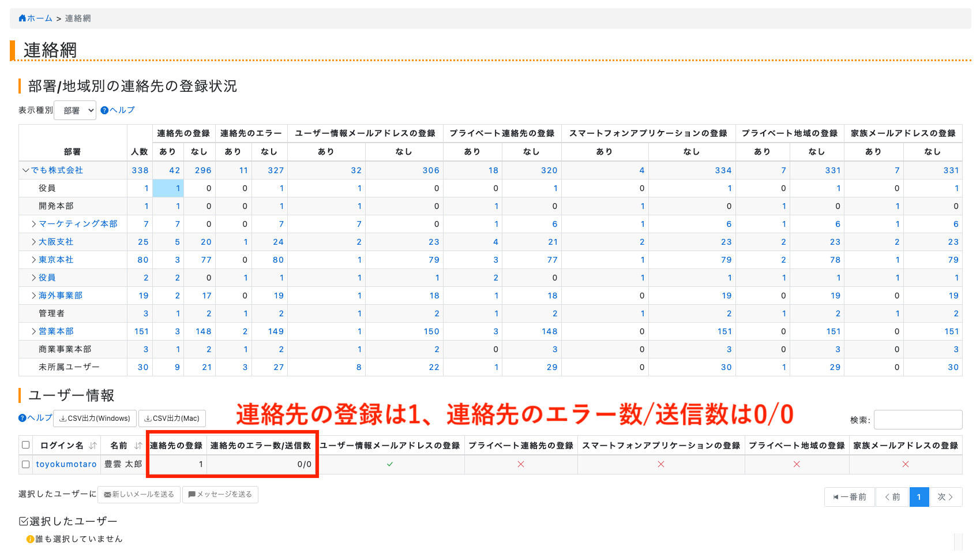Sort by 名前 column sort icon

click(x=138, y=446)
